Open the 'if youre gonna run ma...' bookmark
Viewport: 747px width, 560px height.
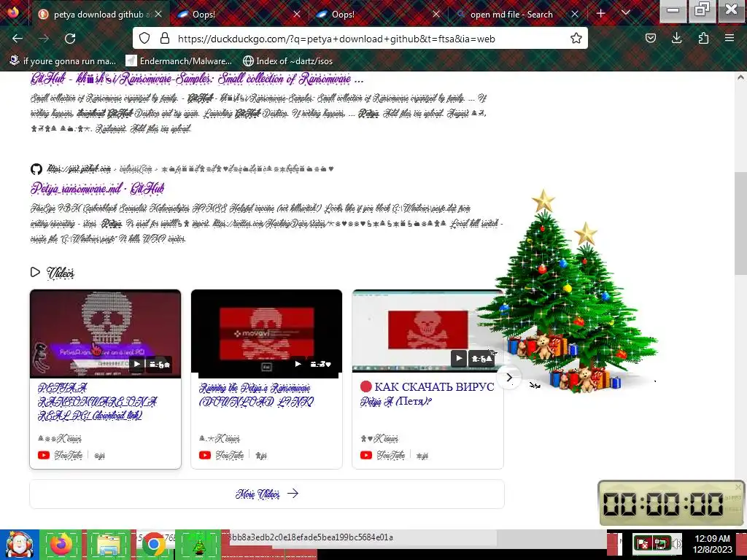(x=63, y=61)
